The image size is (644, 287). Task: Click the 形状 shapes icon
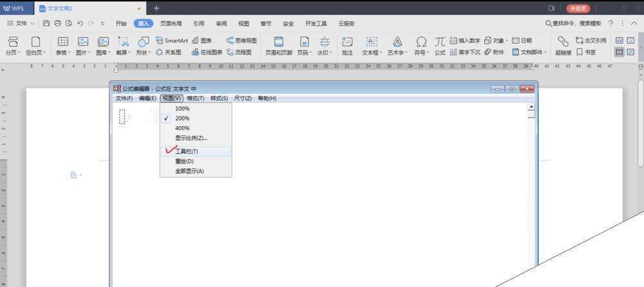143,41
